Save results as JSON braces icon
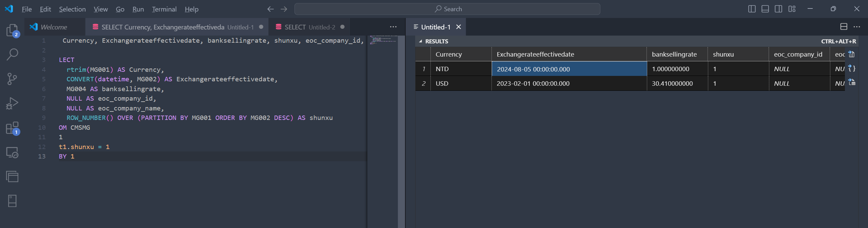The height and width of the screenshot is (228, 868). 851,68
